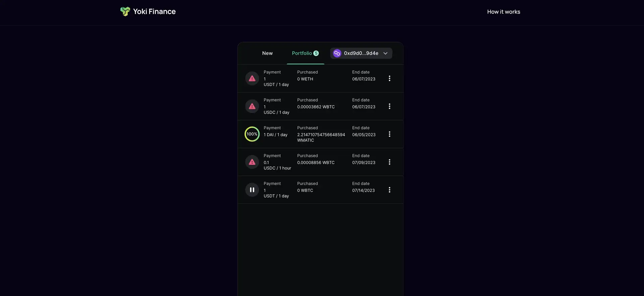Open the three-dot menu for the 07/14/2023 position
The height and width of the screenshot is (296, 644).
tap(389, 190)
